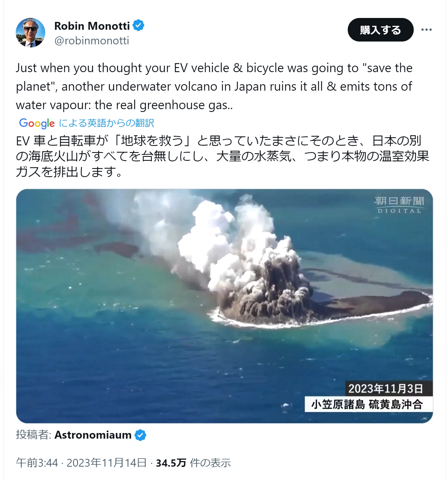
Task: Open the Astronomiaum poster profile link
Action: [x=93, y=435]
